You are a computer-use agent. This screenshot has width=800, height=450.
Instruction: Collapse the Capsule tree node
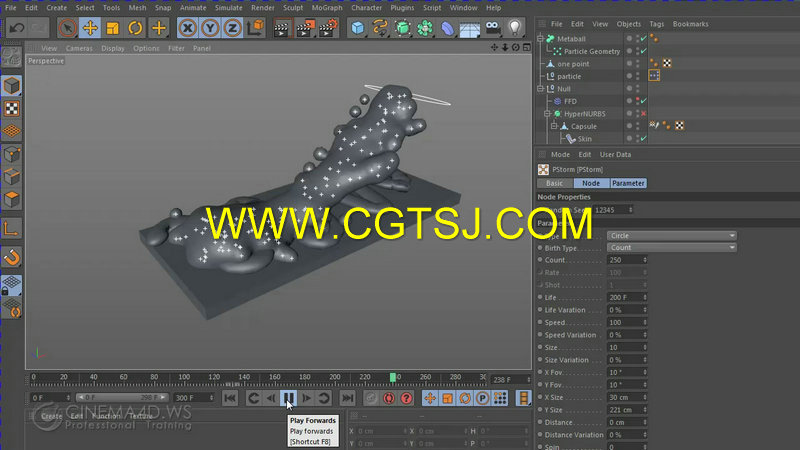pos(554,126)
